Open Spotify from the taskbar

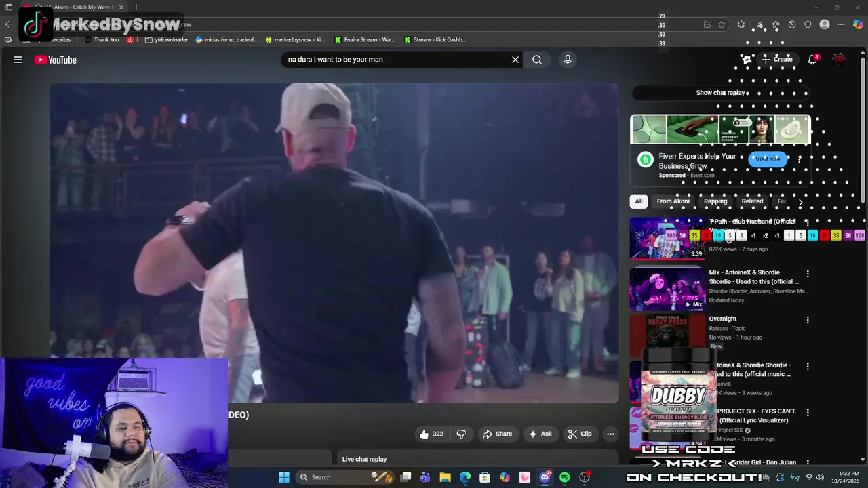[x=564, y=477]
